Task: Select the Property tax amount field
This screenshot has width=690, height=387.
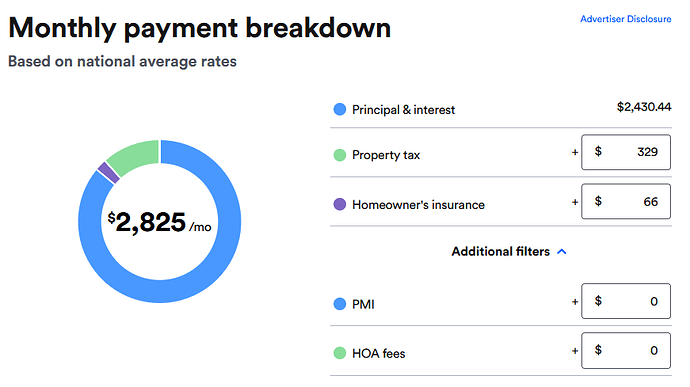Action: [x=626, y=152]
